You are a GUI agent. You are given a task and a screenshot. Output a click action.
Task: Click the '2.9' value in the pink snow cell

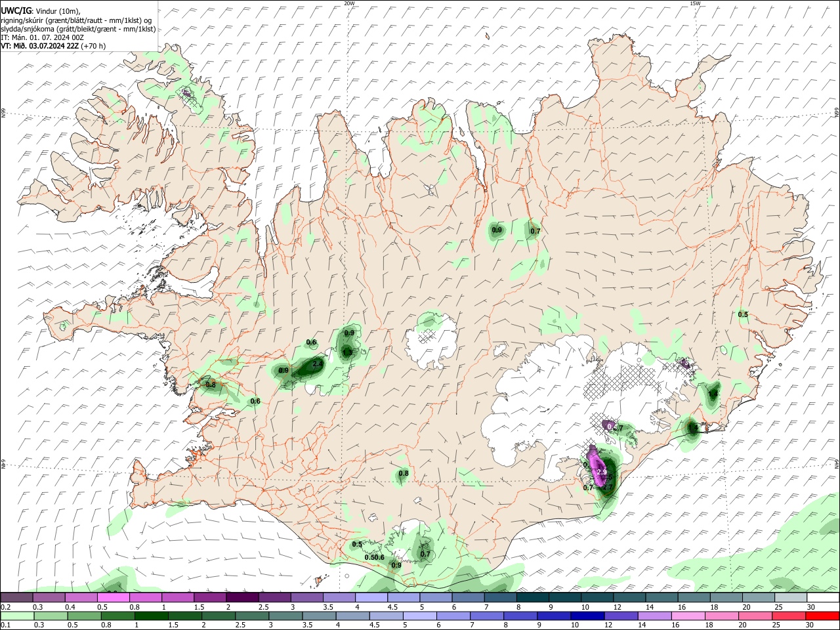coord(601,472)
